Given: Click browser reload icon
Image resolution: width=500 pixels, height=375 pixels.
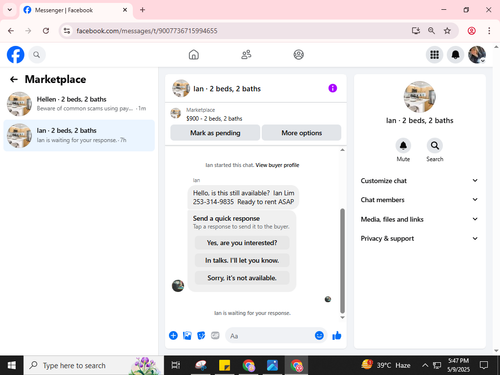Looking at the screenshot, I should (x=46, y=31).
